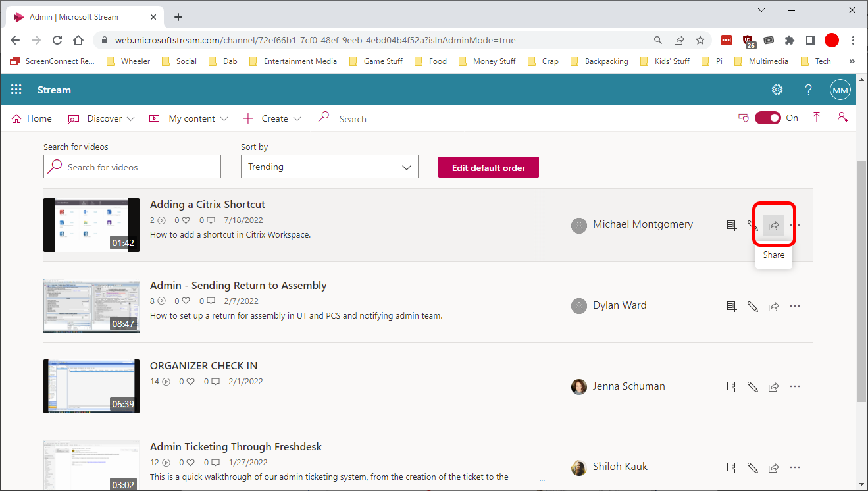The height and width of the screenshot is (491, 868).
Task: Open the Stream app launcher waffle icon
Action: (16, 90)
